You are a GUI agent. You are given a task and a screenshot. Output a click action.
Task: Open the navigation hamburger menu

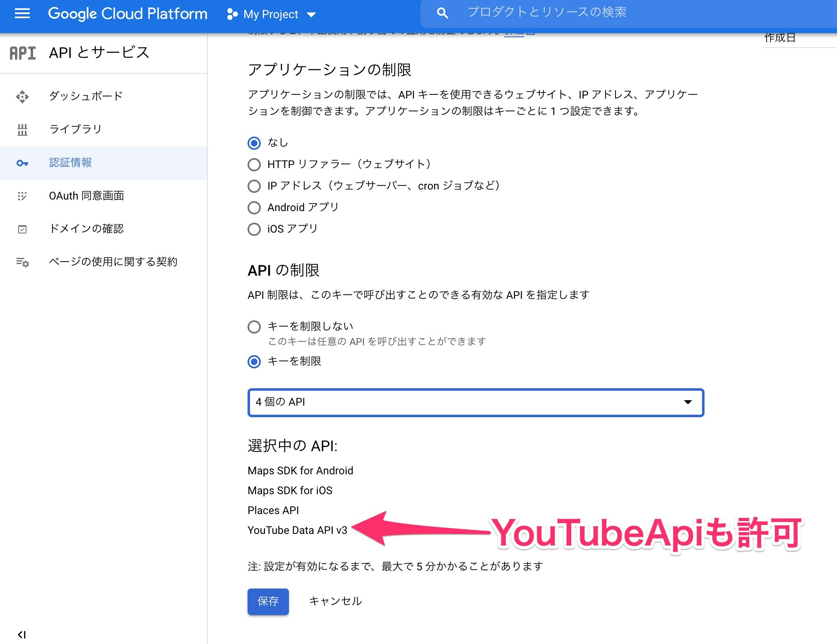22,14
